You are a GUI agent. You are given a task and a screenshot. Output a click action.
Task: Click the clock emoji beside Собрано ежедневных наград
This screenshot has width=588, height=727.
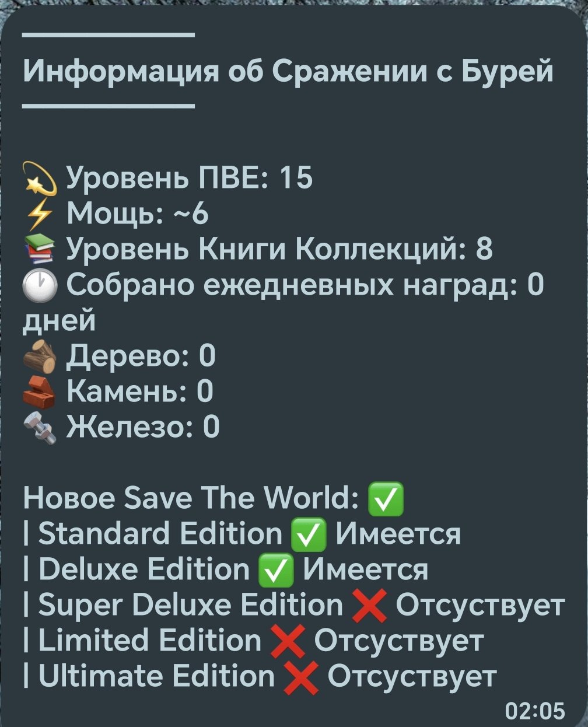click(40, 286)
